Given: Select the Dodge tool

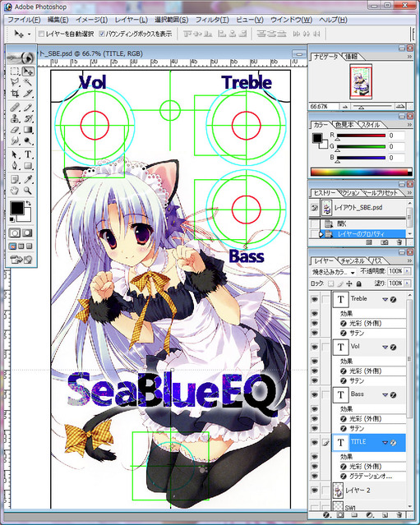Looking at the screenshot, I should 28,140.
